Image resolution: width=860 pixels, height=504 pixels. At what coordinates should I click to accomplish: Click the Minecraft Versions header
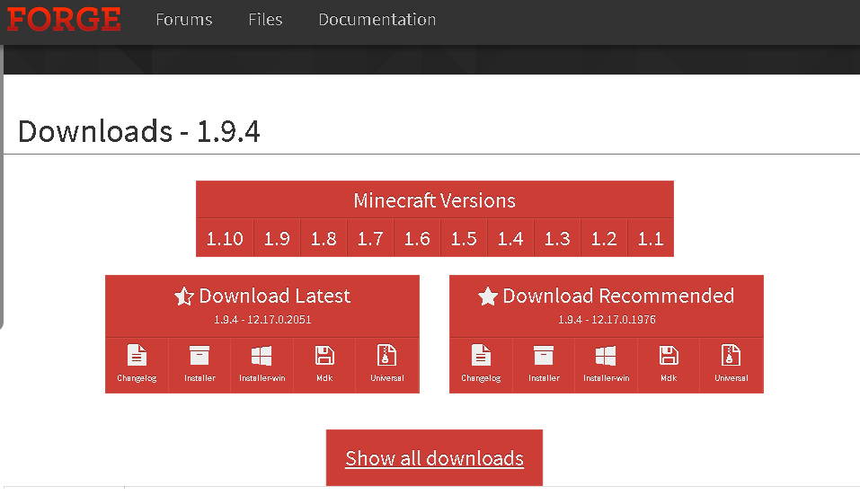click(434, 200)
